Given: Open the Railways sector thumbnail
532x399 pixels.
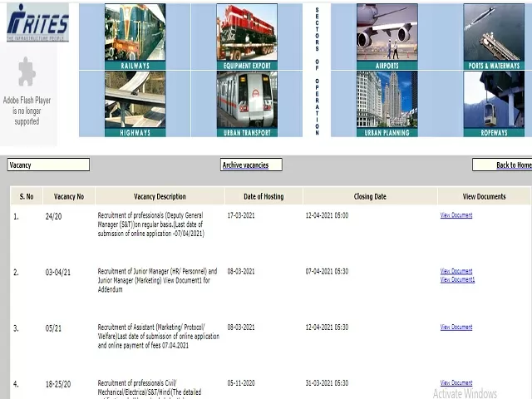Looking at the screenshot, I should pos(135,37).
